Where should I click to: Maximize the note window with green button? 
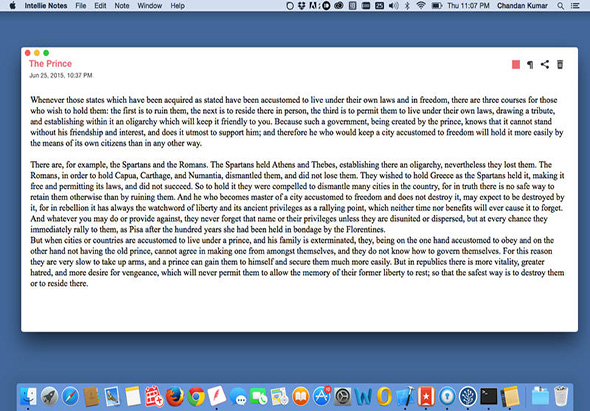click(46, 53)
